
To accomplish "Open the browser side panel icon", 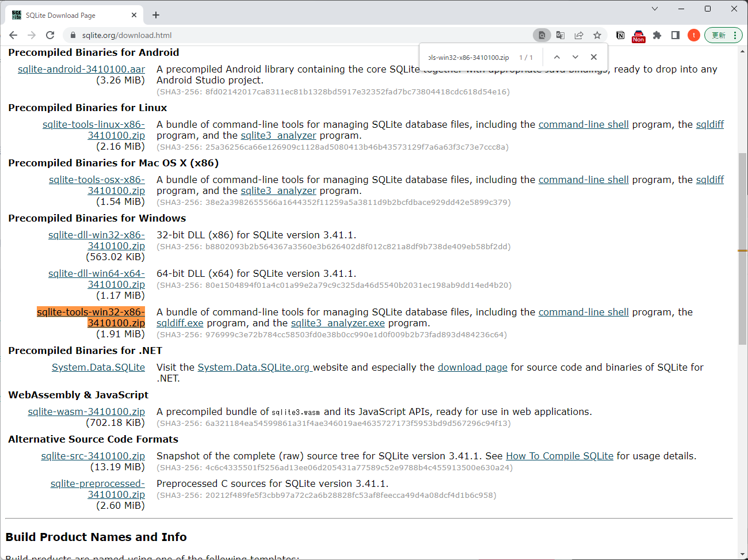I will 675,35.
